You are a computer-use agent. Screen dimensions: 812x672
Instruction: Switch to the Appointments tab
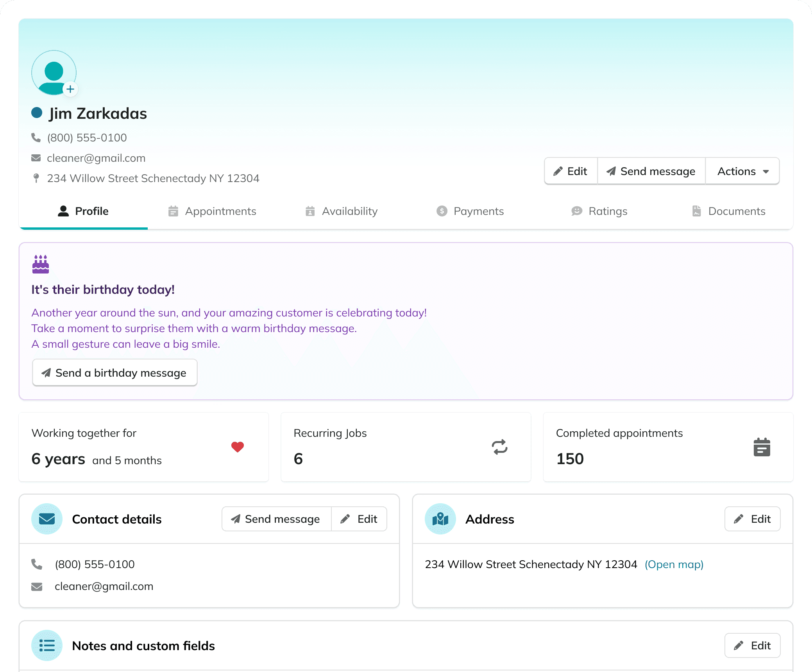coord(212,211)
